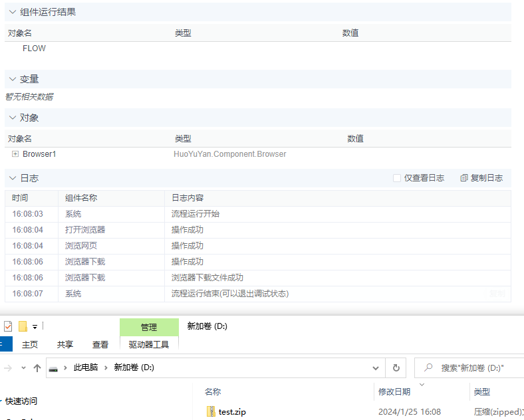
Task: Select the 打开浏览器 log row
Action: pos(257,230)
